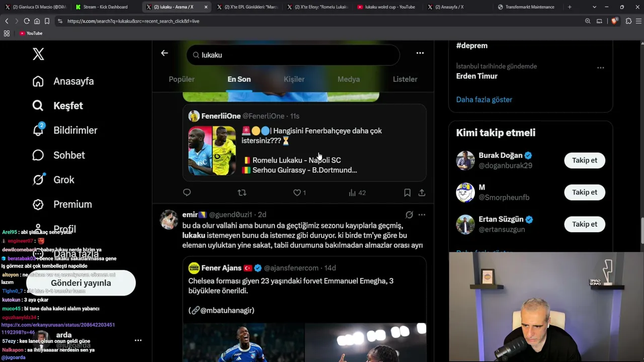Open FenerliiOne's profile avatar

(x=194, y=116)
